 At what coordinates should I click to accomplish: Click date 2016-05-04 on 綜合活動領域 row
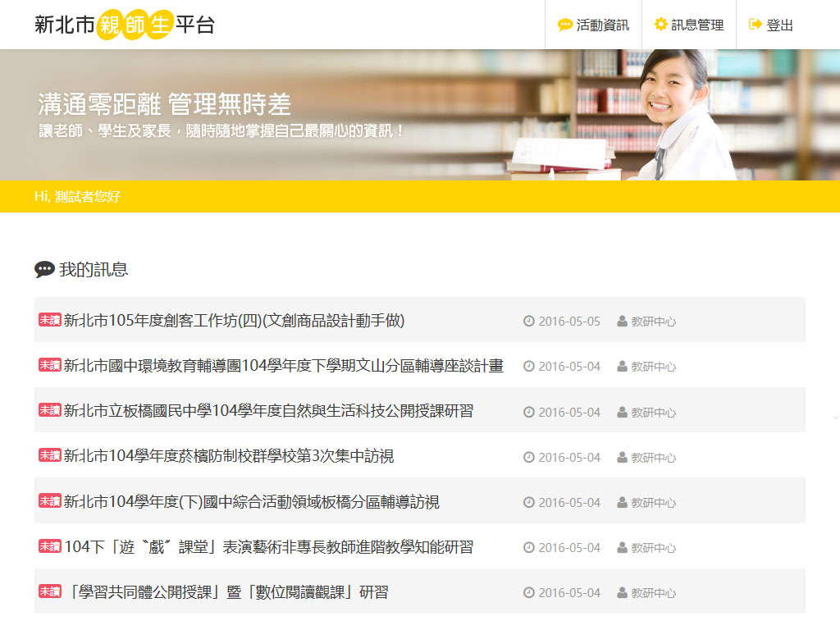pyautogui.click(x=569, y=503)
